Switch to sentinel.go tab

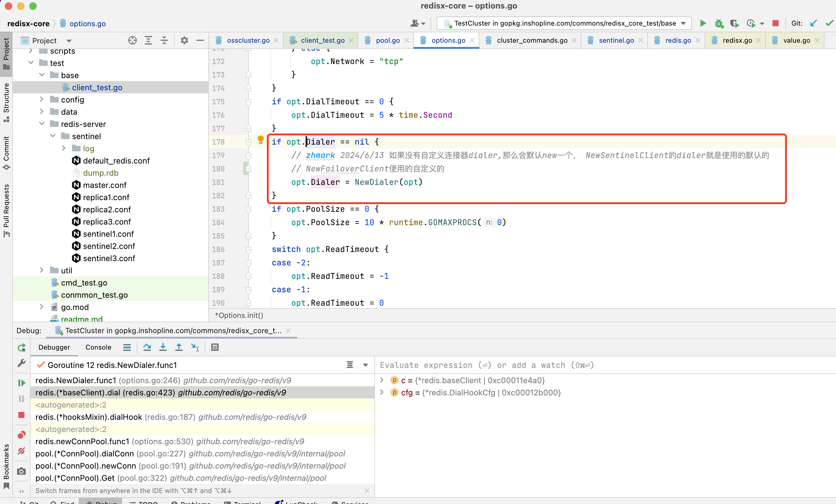tap(616, 40)
